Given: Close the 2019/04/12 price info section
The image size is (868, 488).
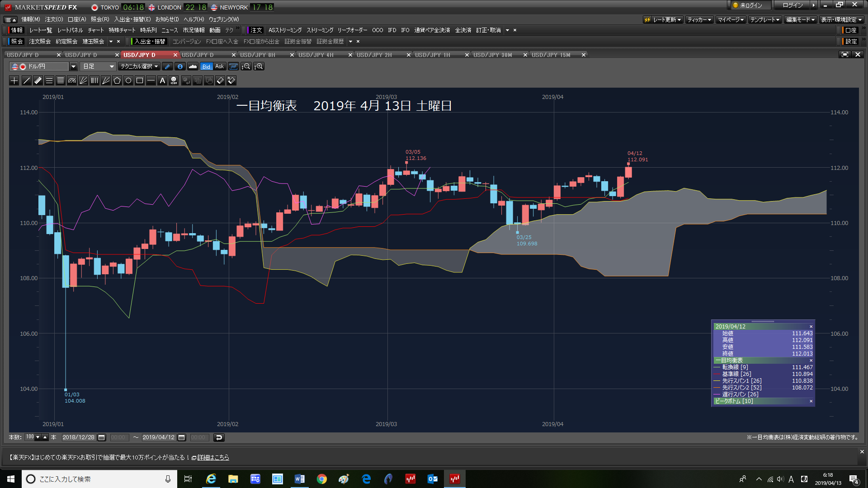Looking at the screenshot, I should click(x=811, y=327).
